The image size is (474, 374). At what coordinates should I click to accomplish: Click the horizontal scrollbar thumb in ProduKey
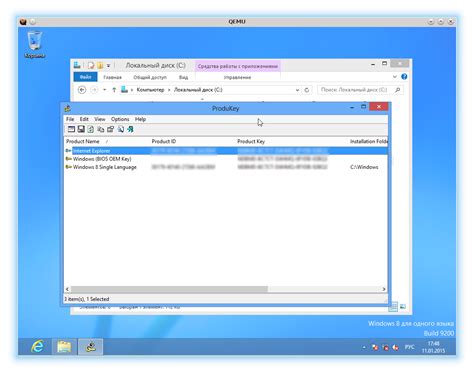pyautogui.click(x=169, y=289)
